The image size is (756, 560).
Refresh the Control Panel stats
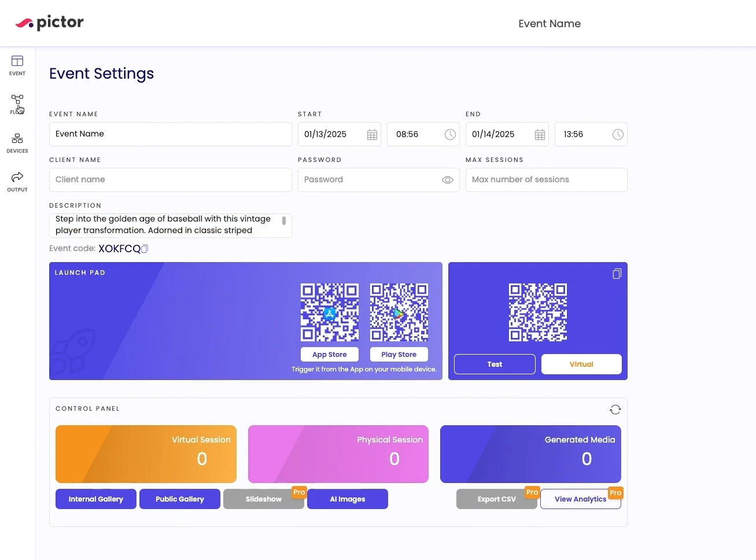click(615, 410)
